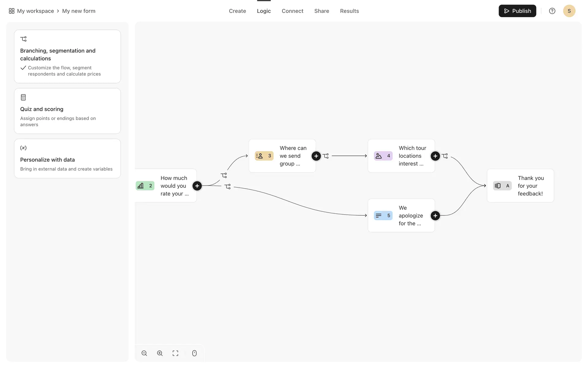Click branching icon next to question 4

[445, 156]
